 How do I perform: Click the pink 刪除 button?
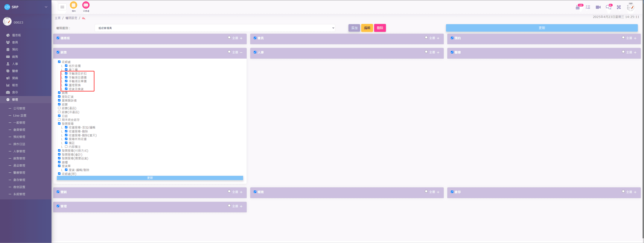point(380,28)
